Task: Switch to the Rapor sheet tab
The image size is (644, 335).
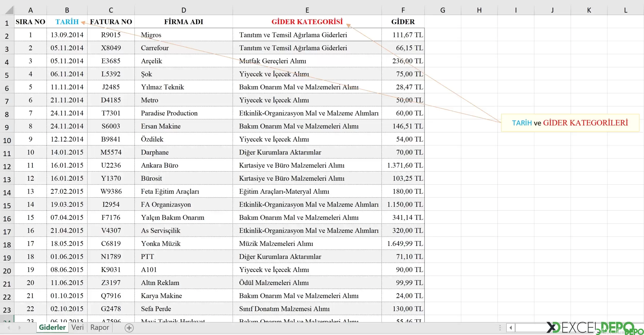Action: tap(100, 327)
